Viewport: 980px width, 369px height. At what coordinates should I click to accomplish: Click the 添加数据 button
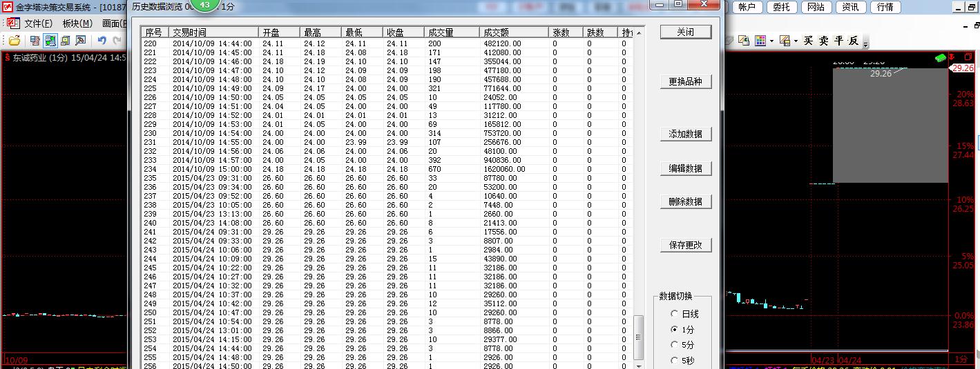click(x=685, y=134)
